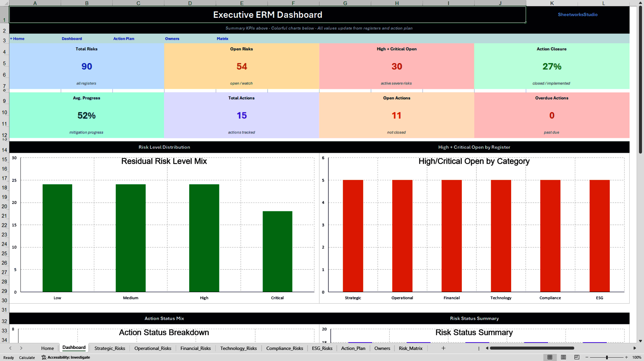Open the Home sheet tab

pos(47,348)
